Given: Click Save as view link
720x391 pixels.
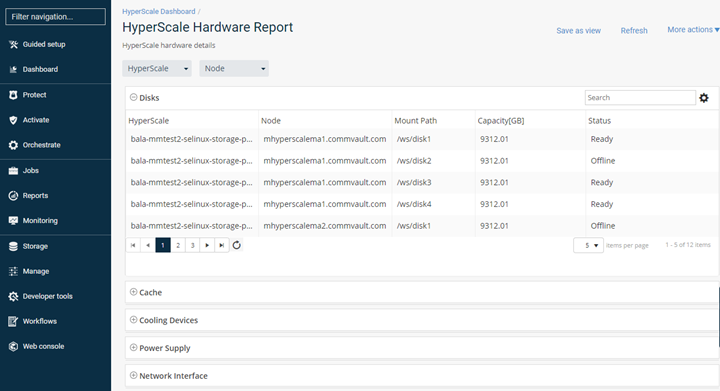Looking at the screenshot, I should point(579,31).
